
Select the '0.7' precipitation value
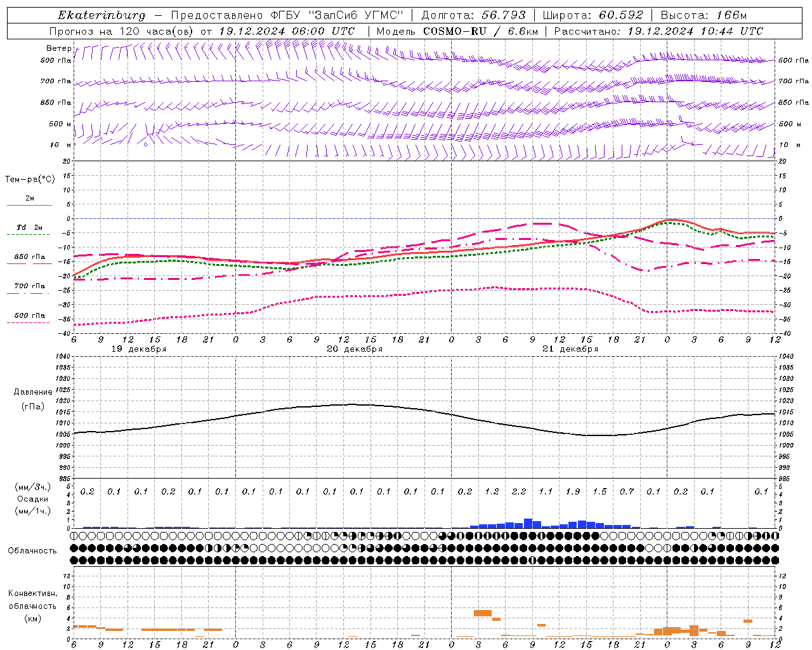click(627, 491)
